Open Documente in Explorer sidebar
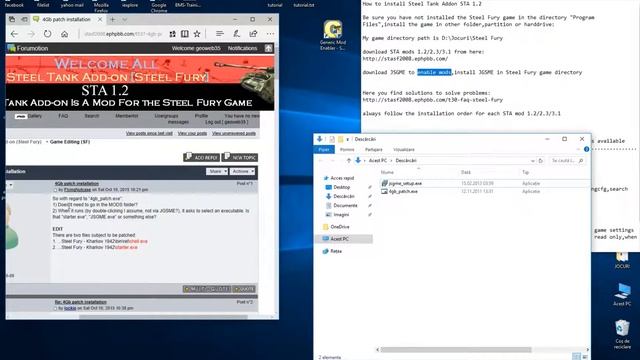Image resolution: width=640 pixels, height=360 pixels. pos(345,205)
